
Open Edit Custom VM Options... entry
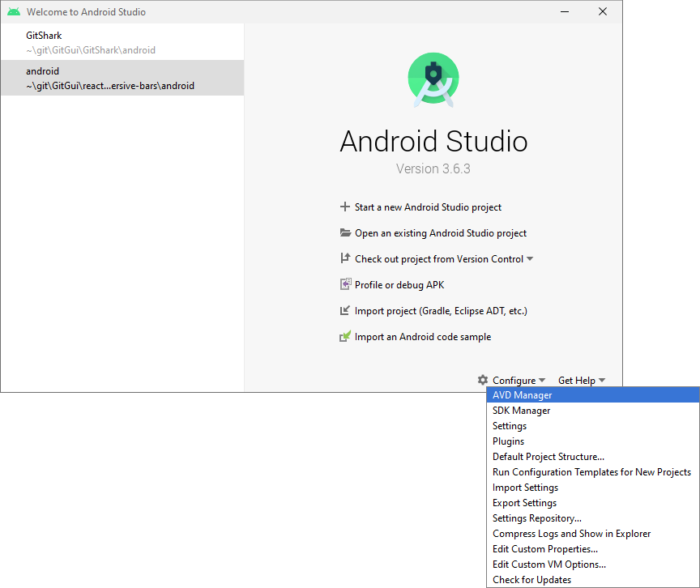(593, 565)
